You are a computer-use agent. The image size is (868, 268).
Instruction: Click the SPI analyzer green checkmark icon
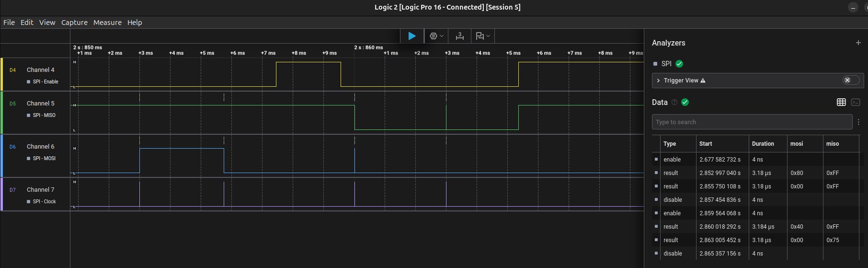pos(679,64)
